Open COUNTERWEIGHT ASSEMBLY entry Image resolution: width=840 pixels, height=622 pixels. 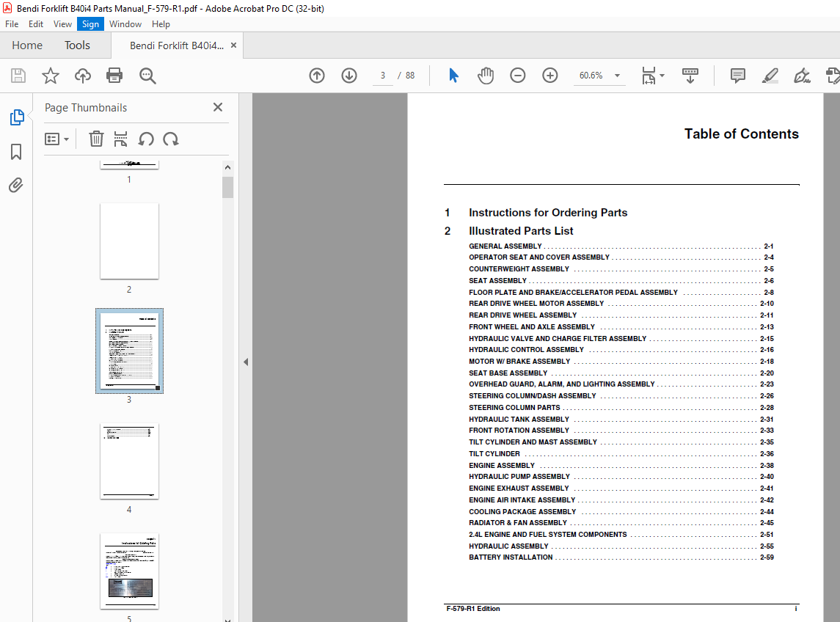(621, 269)
